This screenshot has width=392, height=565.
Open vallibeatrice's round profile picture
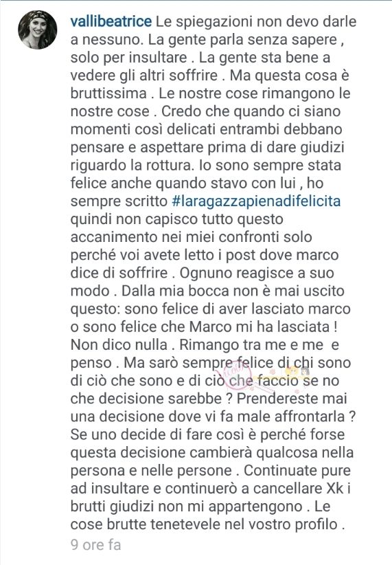pyautogui.click(x=38, y=30)
